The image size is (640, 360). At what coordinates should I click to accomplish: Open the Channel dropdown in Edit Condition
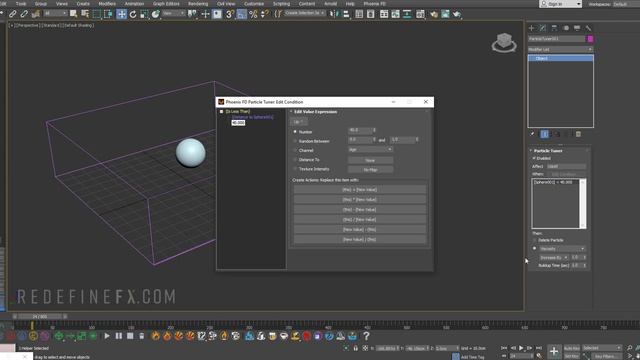pyautogui.click(x=370, y=150)
